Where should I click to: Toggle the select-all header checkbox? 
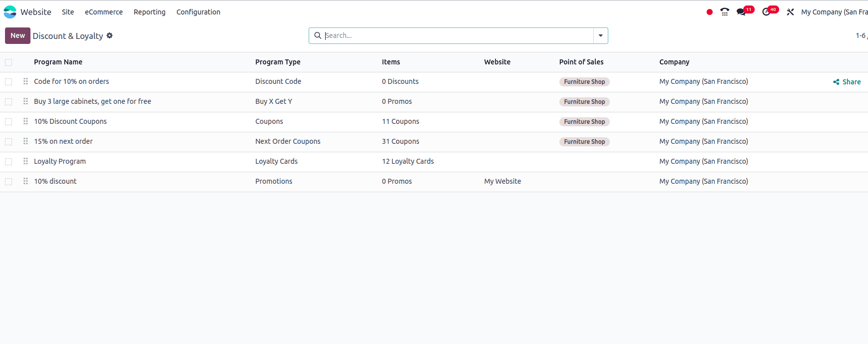point(8,62)
